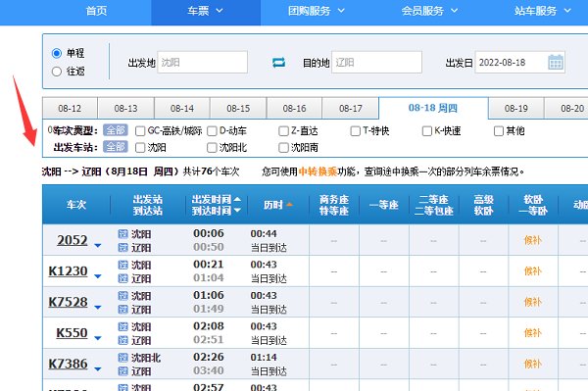Click the arrival station icon for K7528

coord(123,310)
